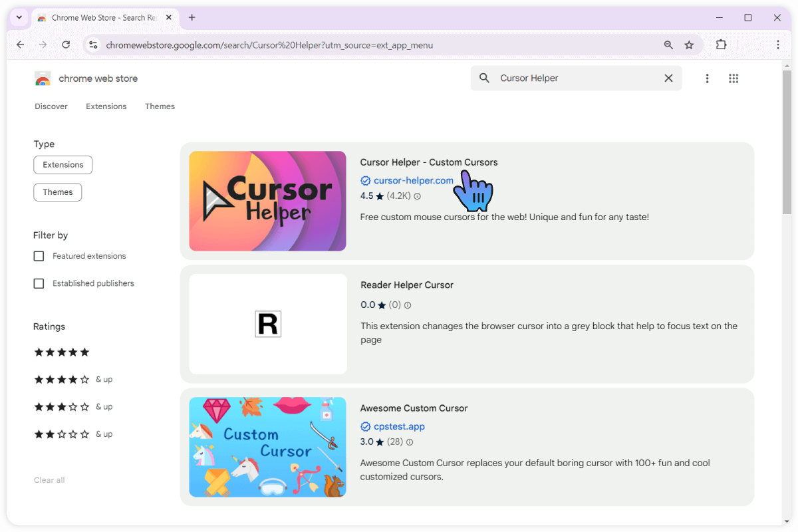The width and height of the screenshot is (798, 532).
Task: Click the Chrome Web Store logo icon
Action: tap(43, 78)
